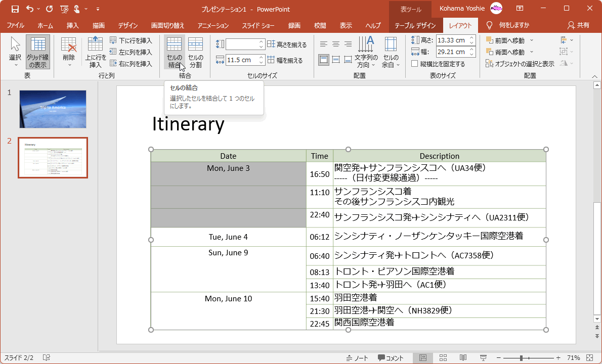
Task: Select slide 1 thumbnail in the panel
Action: click(x=52, y=109)
